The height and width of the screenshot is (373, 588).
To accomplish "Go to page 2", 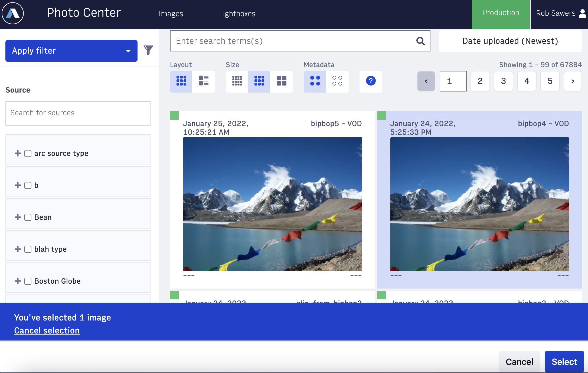I will coord(480,81).
